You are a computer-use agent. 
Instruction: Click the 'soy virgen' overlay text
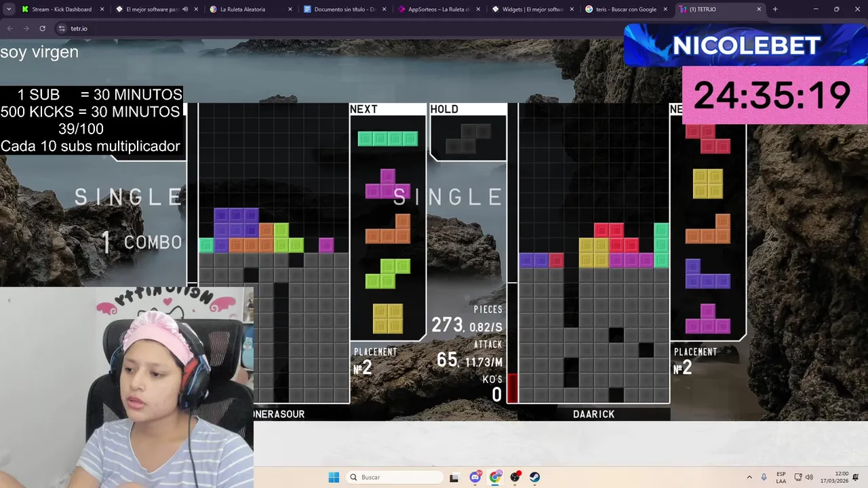tap(39, 52)
